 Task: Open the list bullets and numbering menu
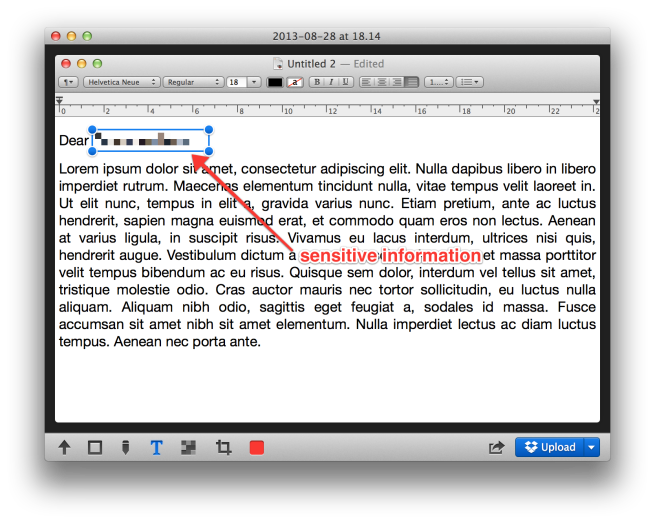tap(470, 82)
